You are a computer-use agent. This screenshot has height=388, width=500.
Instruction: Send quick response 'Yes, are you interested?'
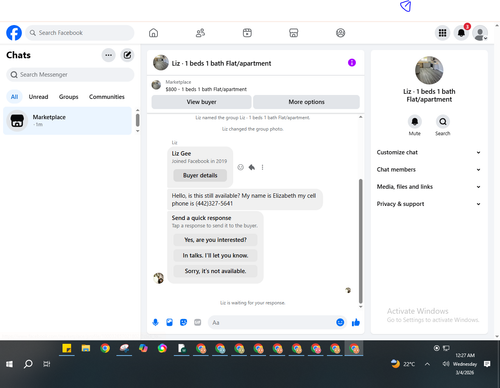[215, 240]
